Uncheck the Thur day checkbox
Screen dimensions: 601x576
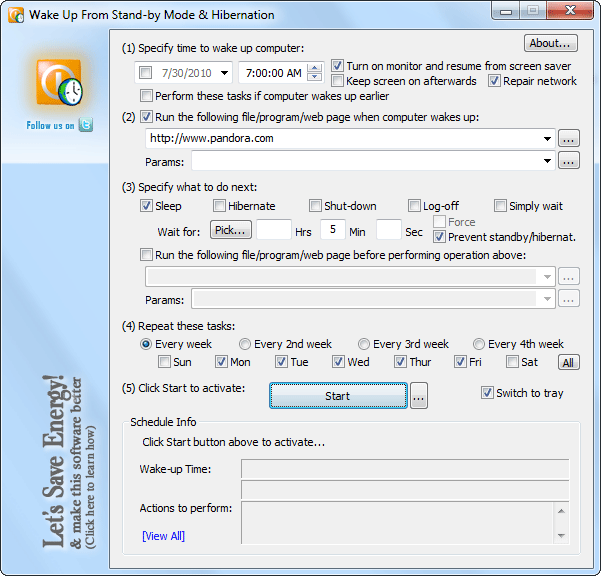[x=400, y=362]
